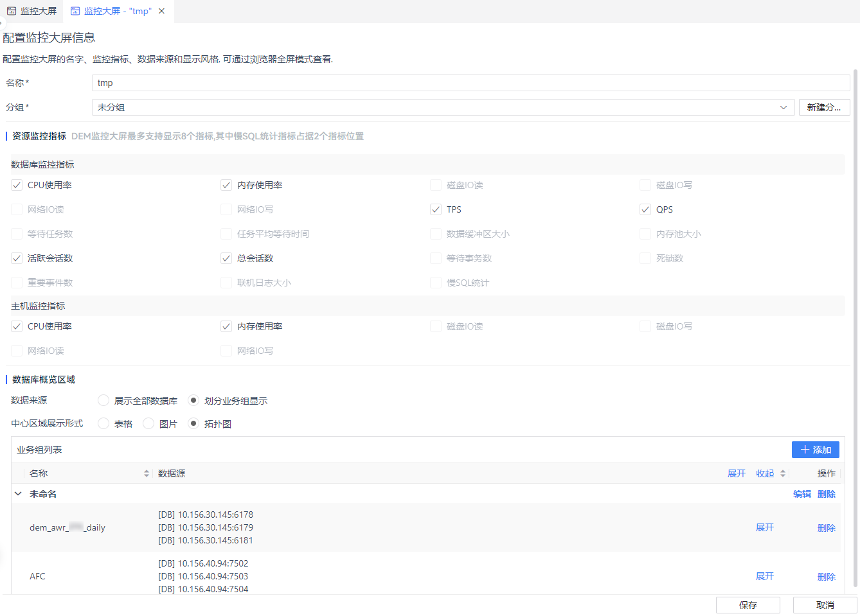The height and width of the screenshot is (616, 860).
Task: Uncheck 活跃会话数 checkbox
Action: (x=17, y=258)
